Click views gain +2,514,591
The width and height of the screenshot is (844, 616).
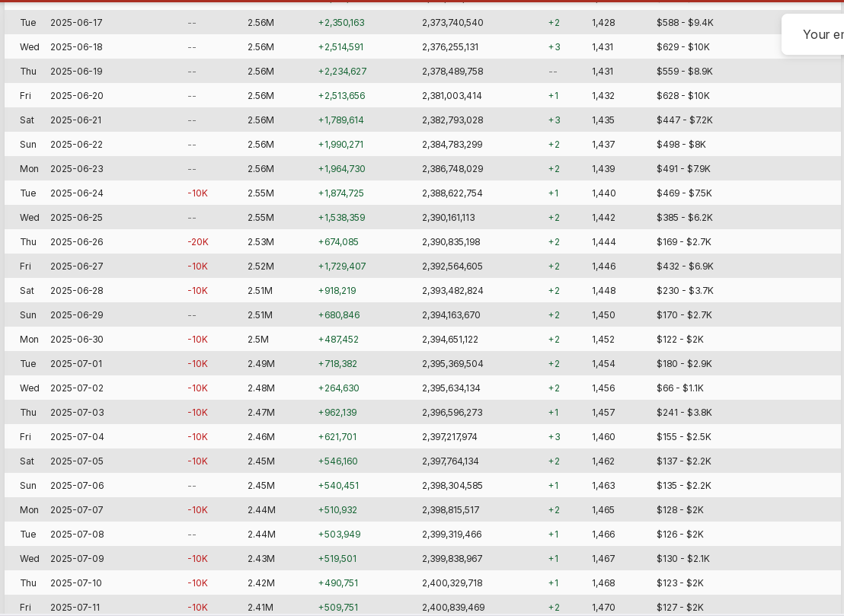(340, 46)
